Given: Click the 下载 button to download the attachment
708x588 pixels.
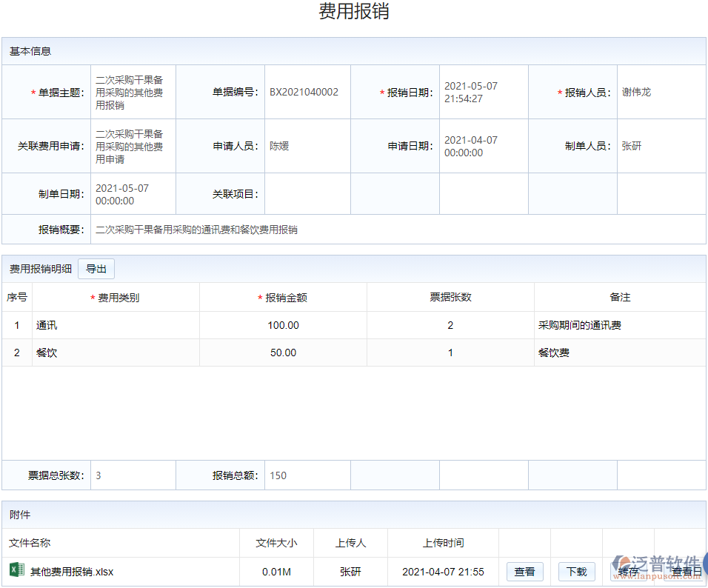Looking at the screenshot, I should [576, 572].
